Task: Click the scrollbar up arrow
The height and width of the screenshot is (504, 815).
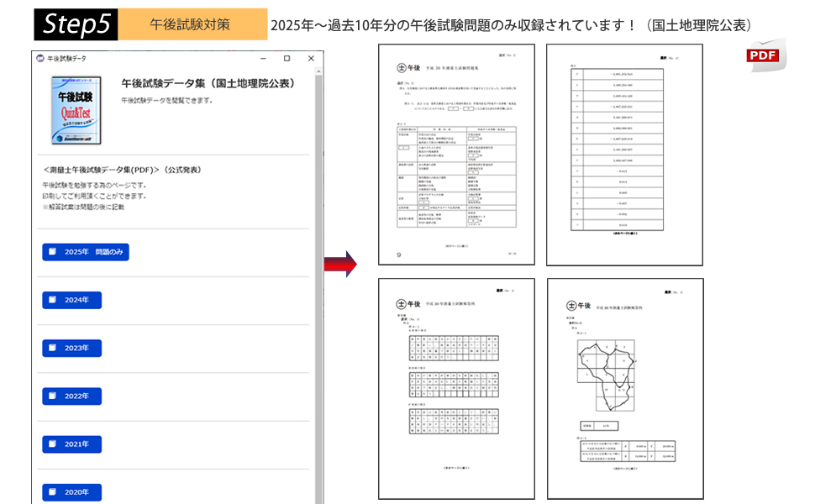Action: pyautogui.click(x=318, y=71)
